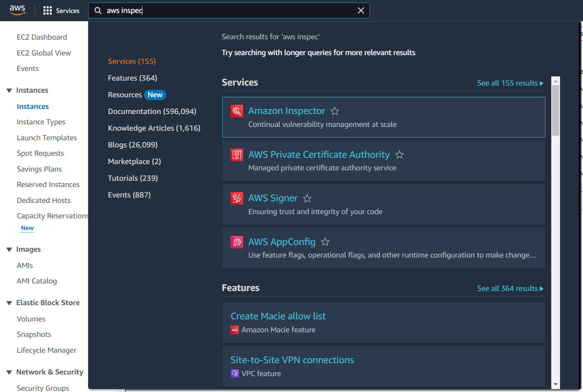The height and width of the screenshot is (392, 583).
Task: Toggle the favorite star on AWS AppConfig
Action: (325, 242)
